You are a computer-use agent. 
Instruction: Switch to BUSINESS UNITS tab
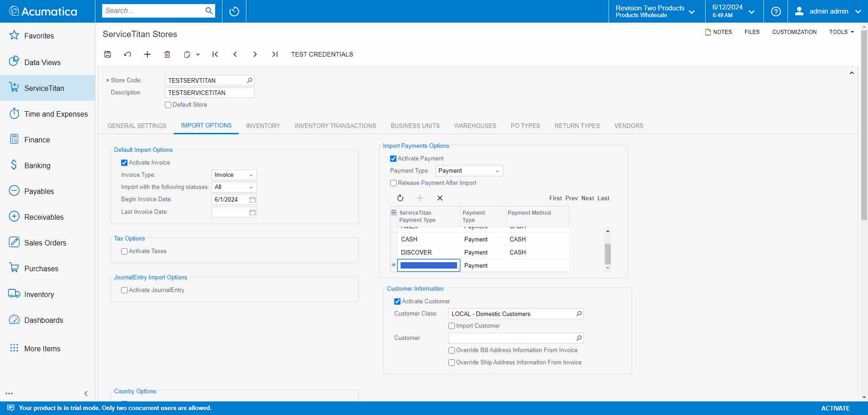(x=415, y=126)
